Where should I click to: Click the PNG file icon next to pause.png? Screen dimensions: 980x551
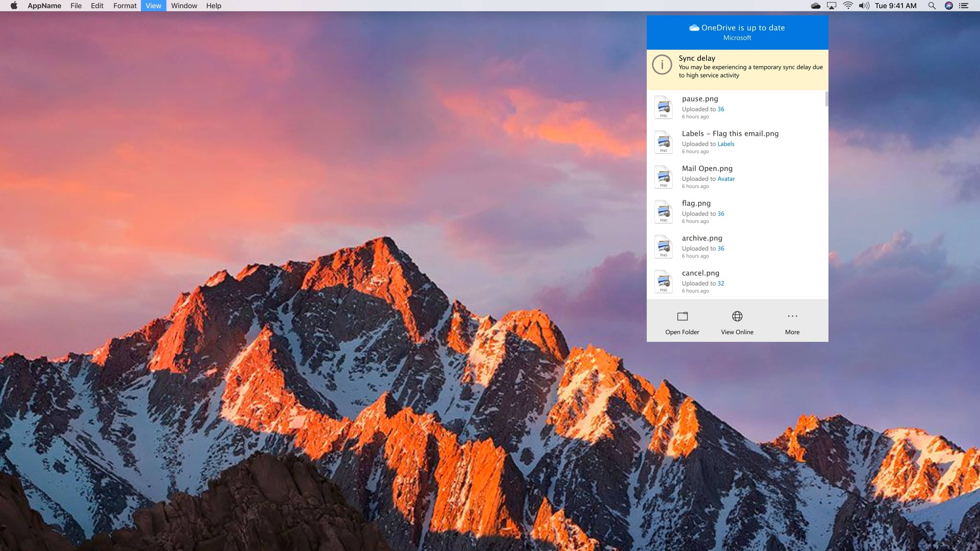click(x=663, y=107)
